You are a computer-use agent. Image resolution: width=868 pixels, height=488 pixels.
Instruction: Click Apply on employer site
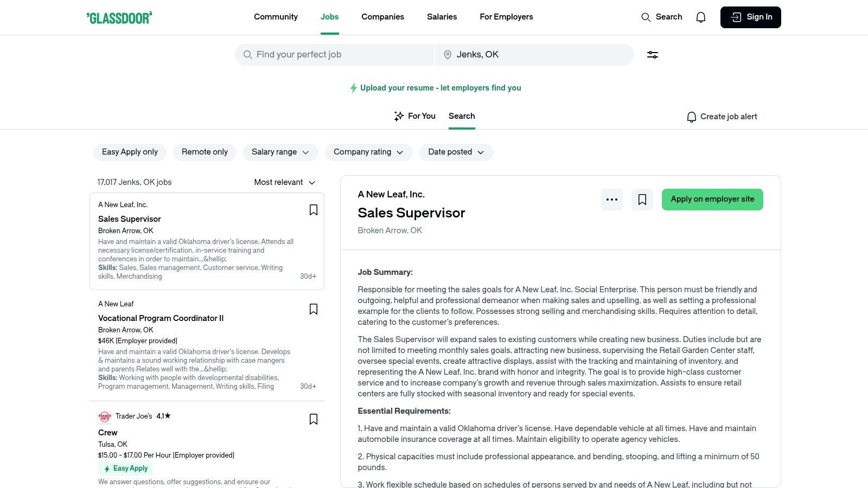click(712, 200)
